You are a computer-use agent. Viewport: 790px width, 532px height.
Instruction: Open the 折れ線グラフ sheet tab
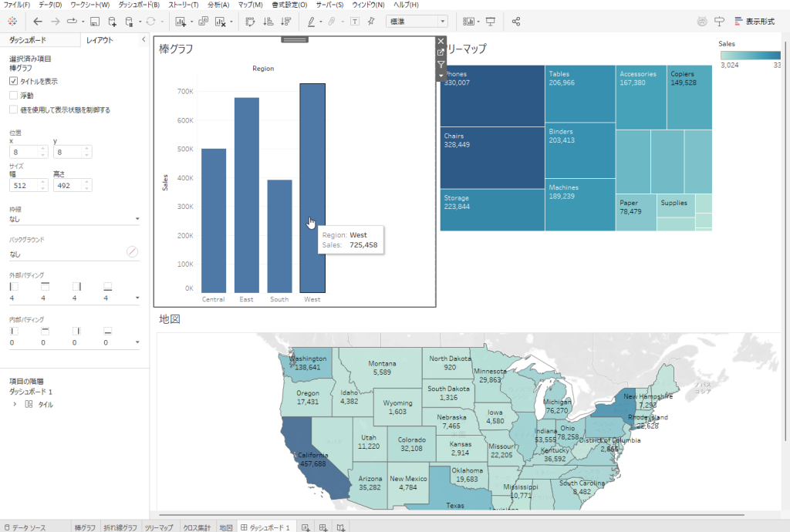pos(120,527)
